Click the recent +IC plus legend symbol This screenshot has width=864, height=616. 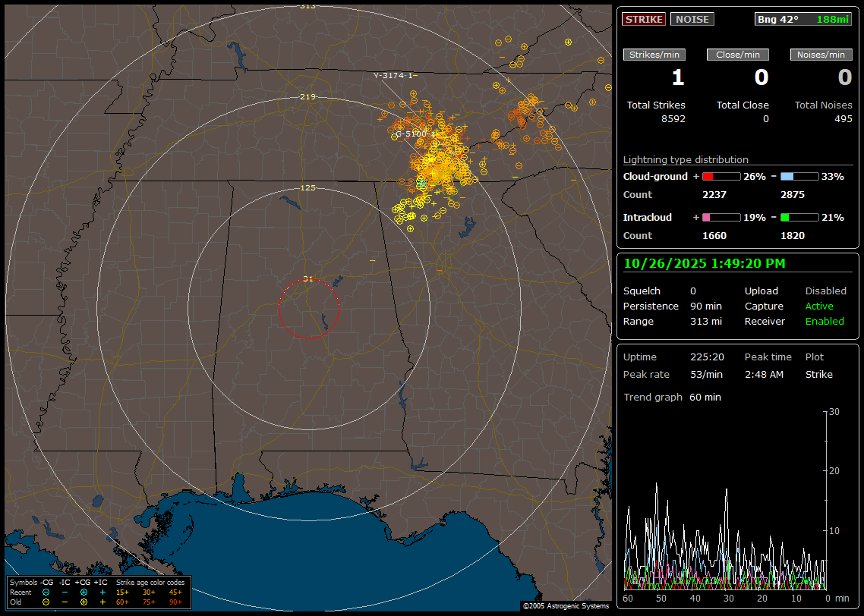[102, 592]
